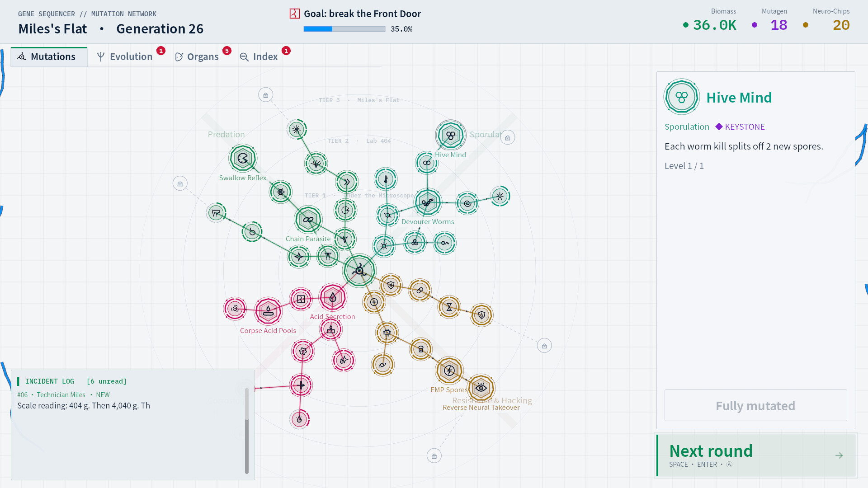Select the Hive Mind keystone node
Viewport: 868px width, 488px height.
click(450, 135)
